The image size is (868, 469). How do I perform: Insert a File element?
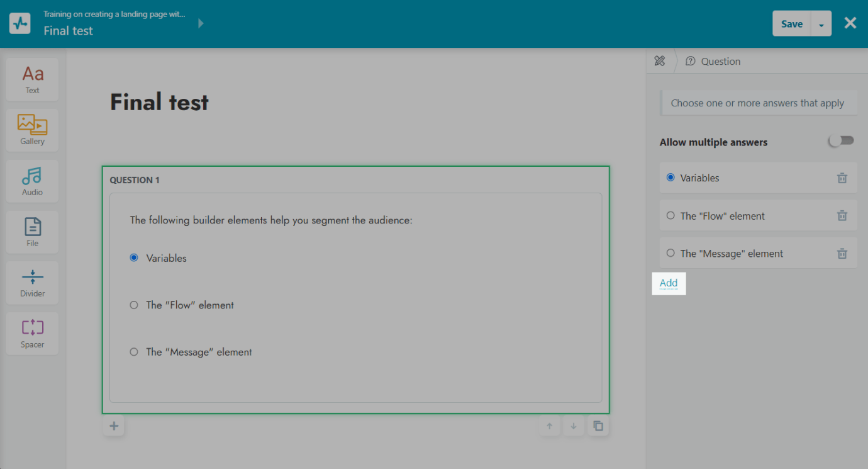[32, 232]
